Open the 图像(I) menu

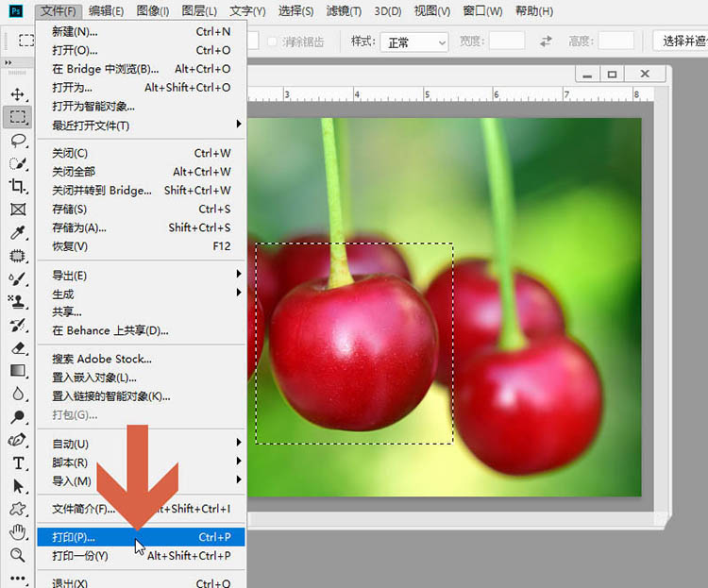coord(153,10)
